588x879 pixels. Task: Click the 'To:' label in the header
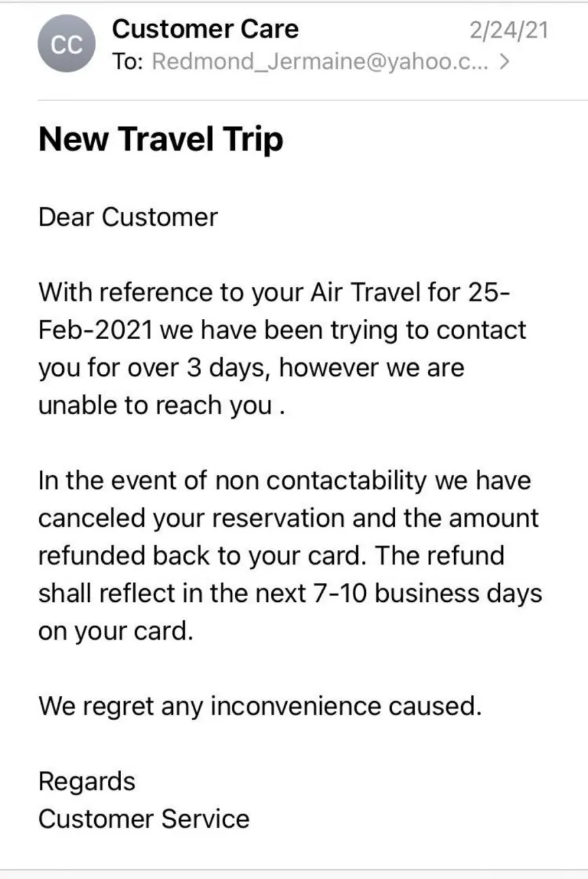tap(127, 62)
